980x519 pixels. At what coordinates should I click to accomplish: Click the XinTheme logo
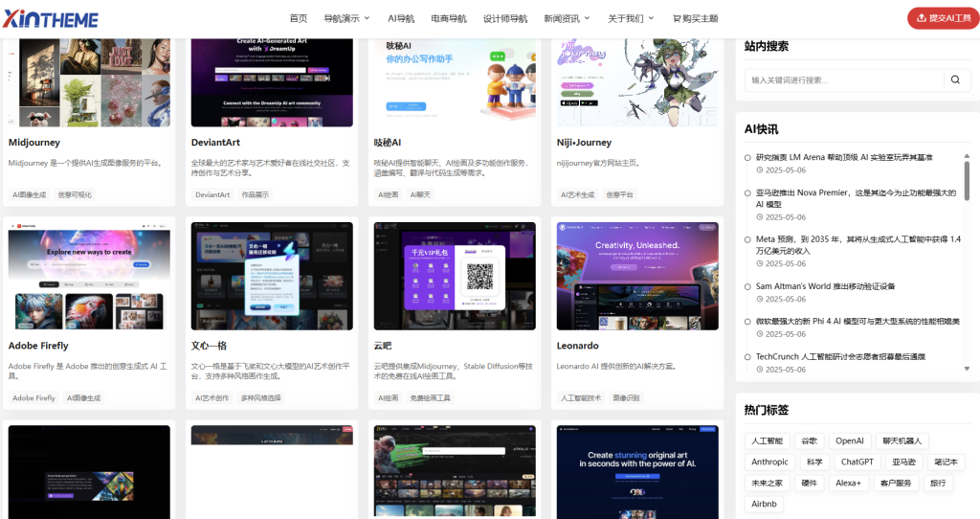pos(51,19)
